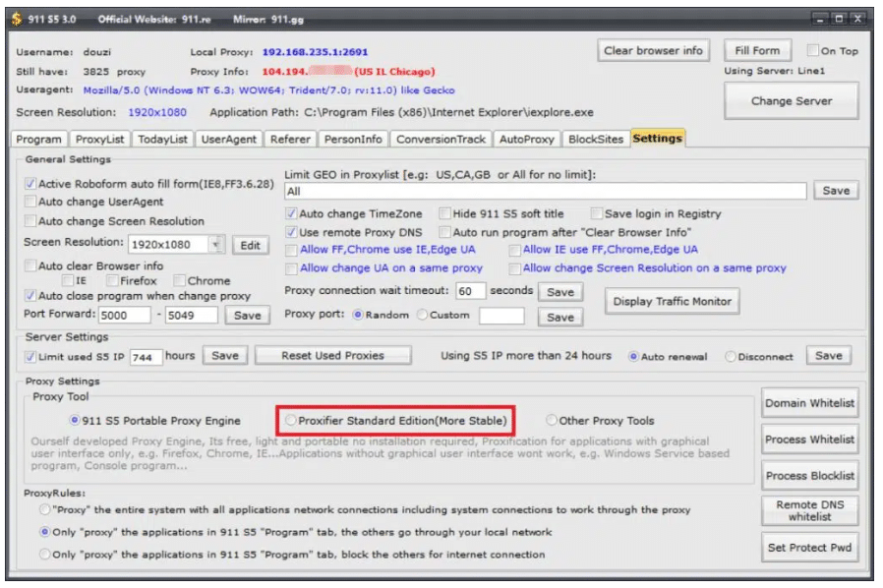Select the Disconnect radio option
Screen dimensions: 883x588
click(x=731, y=357)
